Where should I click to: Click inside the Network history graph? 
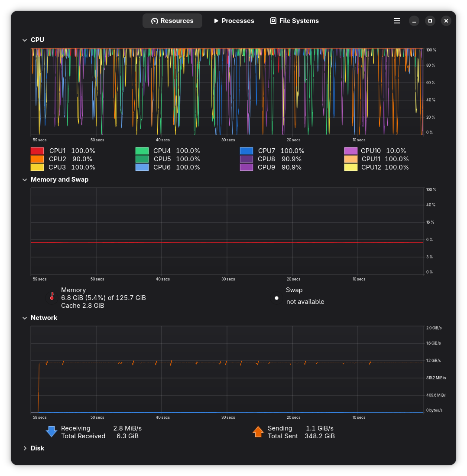[227, 381]
